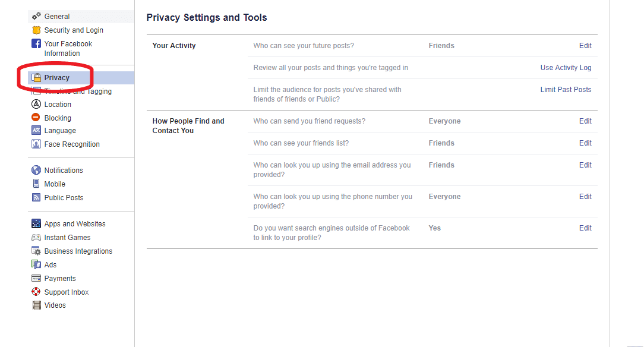This screenshot has width=644, height=347.
Task: Edit email address lookup setting
Action: [x=585, y=165]
